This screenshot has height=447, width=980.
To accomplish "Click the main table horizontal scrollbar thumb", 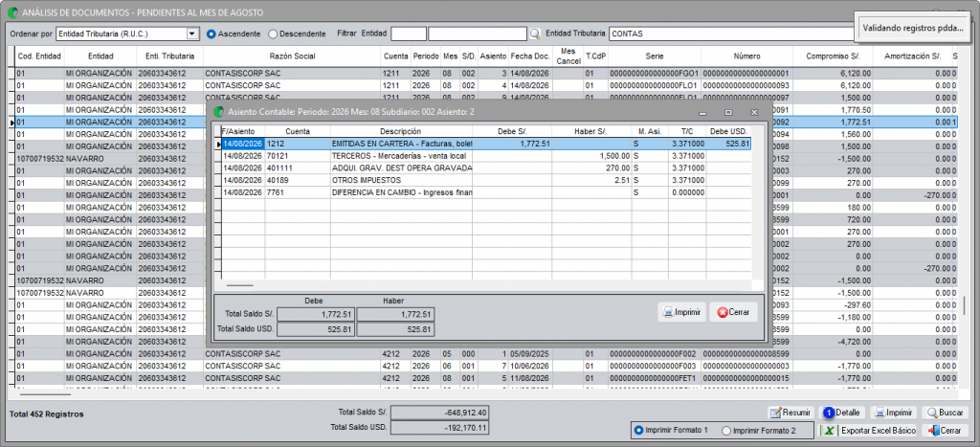I will tap(45, 393).
